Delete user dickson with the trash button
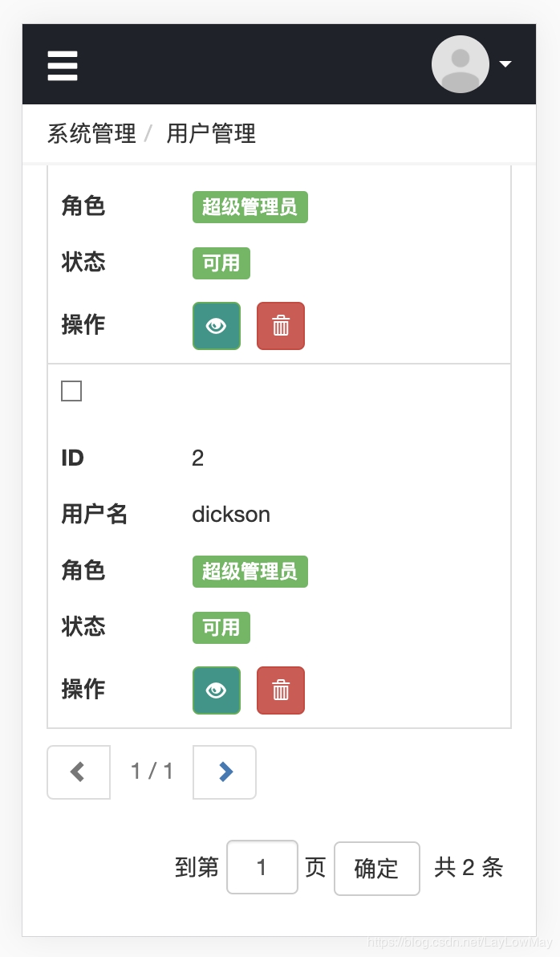Screen dimensions: 560x957 coord(281,690)
